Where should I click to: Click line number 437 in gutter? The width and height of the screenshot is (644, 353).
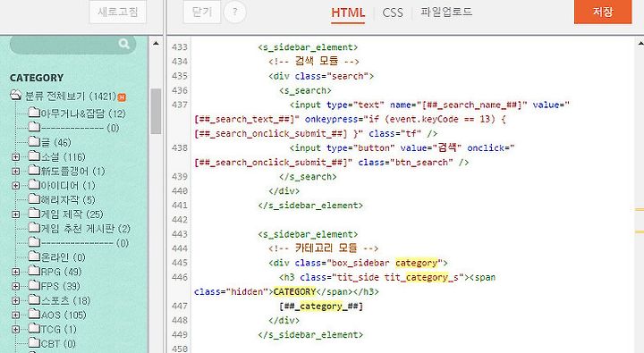pos(180,105)
